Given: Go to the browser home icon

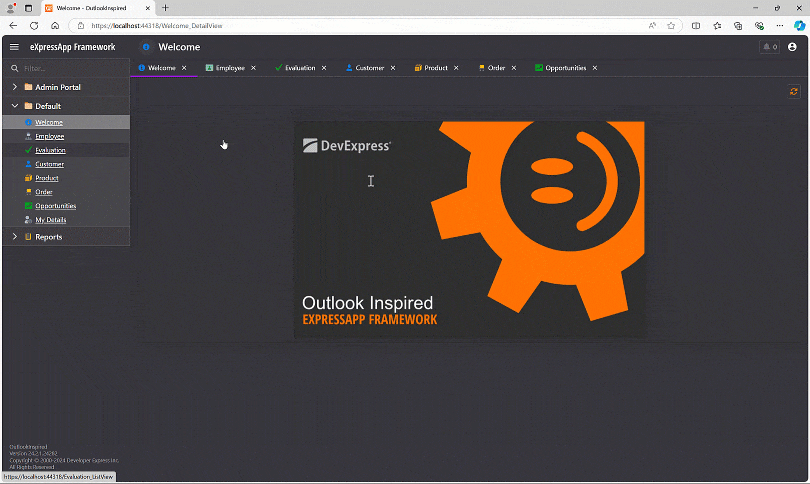Looking at the screenshot, I should tap(55, 25).
